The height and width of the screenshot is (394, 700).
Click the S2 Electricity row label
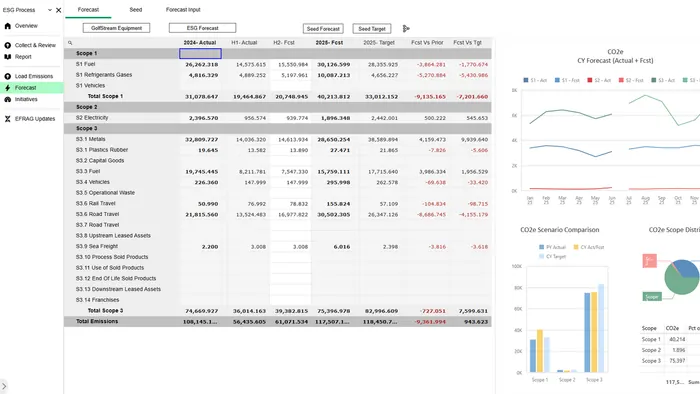coord(92,118)
